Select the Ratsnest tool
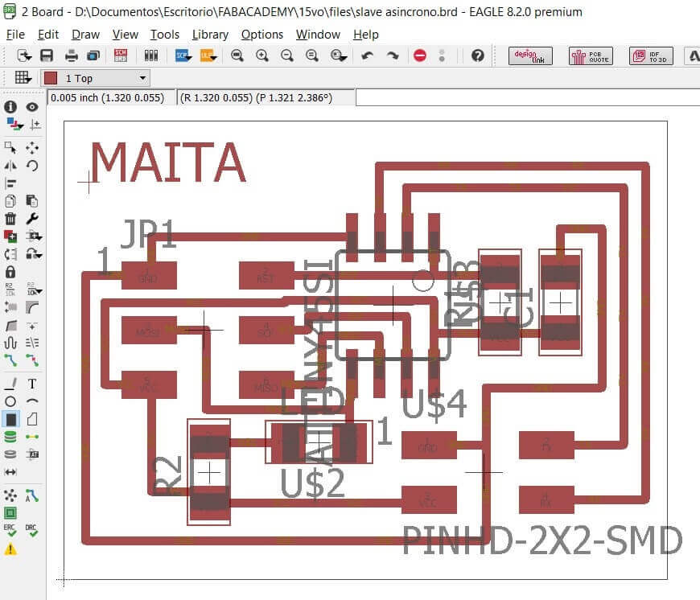700x600 pixels. coord(10,495)
